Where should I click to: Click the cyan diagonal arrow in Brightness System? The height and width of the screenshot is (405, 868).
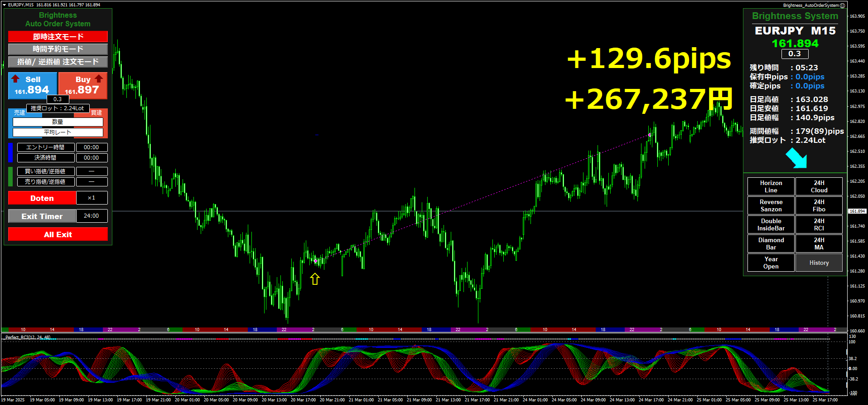(796, 158)
